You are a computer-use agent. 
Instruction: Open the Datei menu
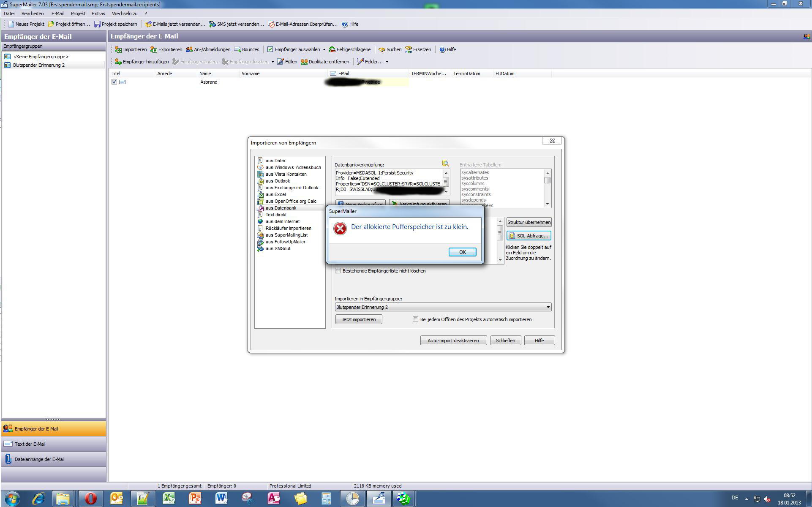tap(9, 14)
